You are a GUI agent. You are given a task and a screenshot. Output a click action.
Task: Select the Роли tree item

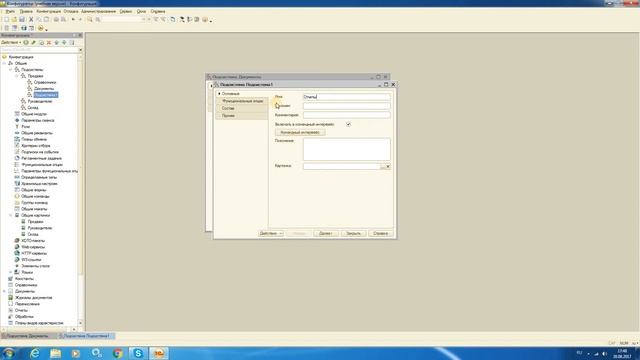coord(25,127)
